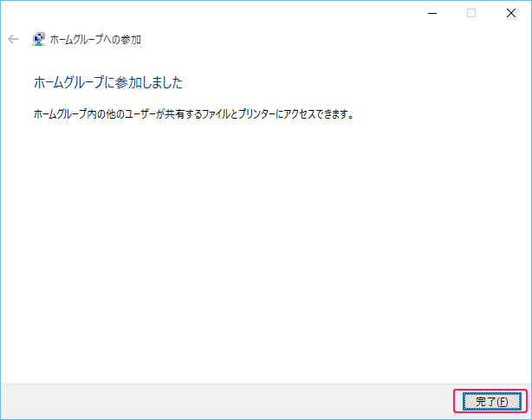Select the heading ホームグループに参加しました
This screenshot has height=420, width=532.
108,83
